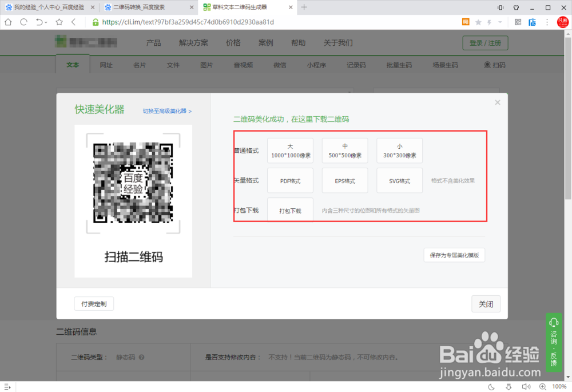
Task: Click the skin/shirt icon in title bar
Action: pos(516,7)
